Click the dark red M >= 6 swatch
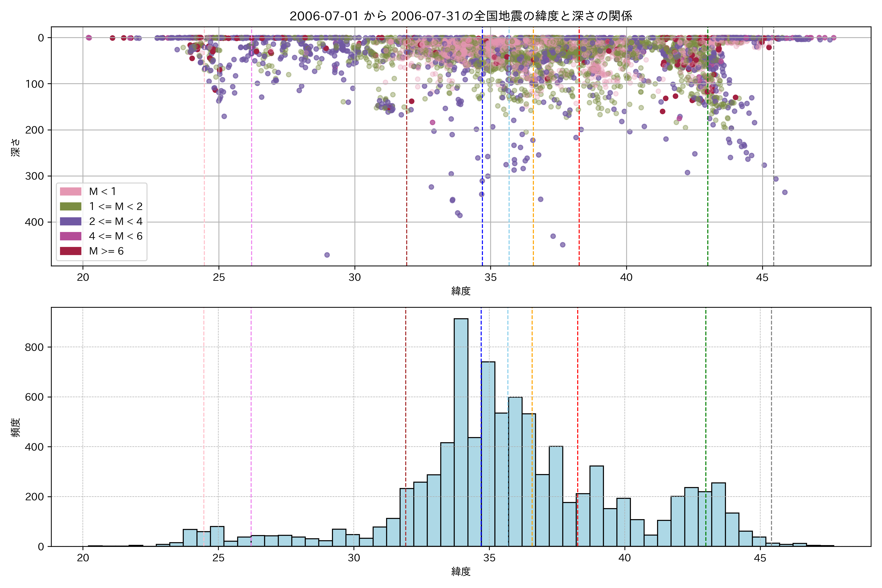 tap(71, 251)
